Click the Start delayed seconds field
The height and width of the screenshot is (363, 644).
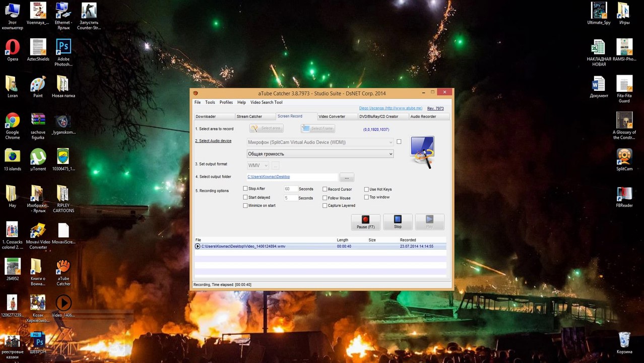point(290,198)
